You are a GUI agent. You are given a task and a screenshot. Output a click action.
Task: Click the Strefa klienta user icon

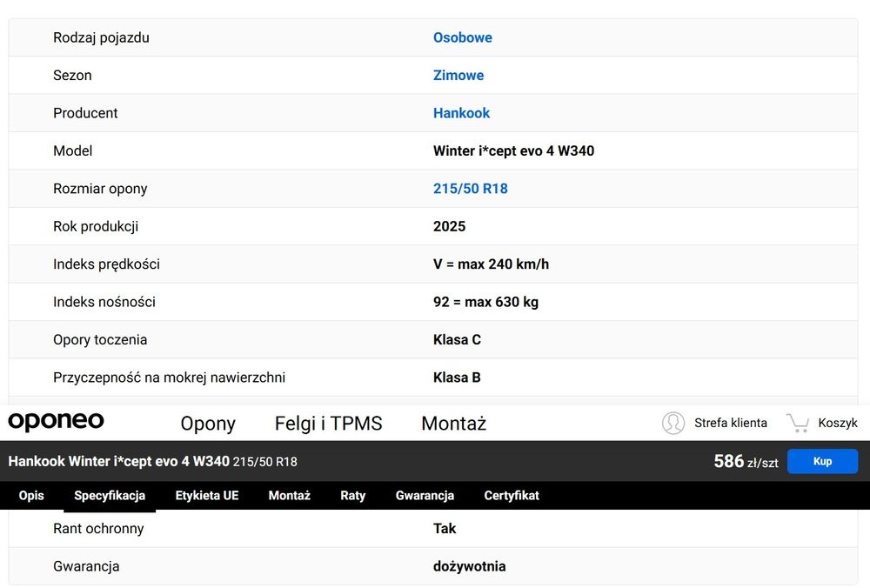coord(673,423)
